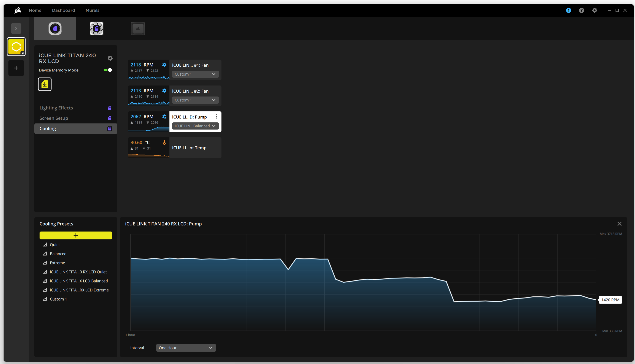
Task: Add a new profile with plus icon
Action: 16,68
